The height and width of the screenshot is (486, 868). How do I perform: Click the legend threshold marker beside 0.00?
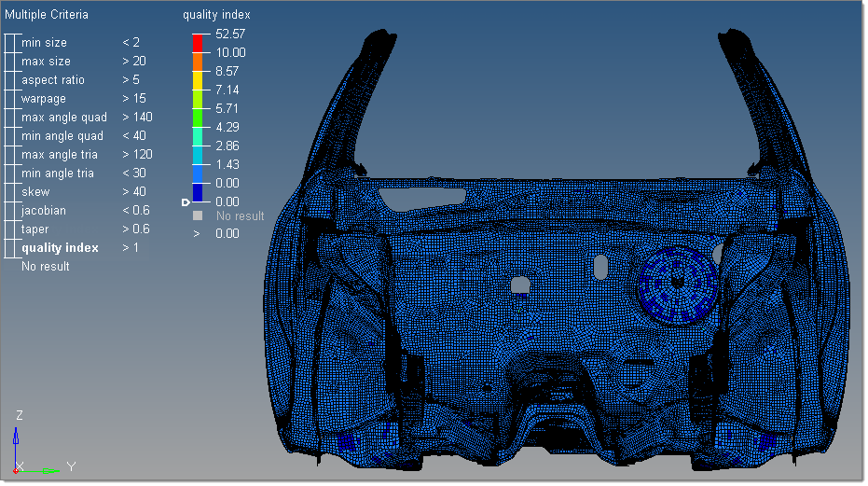click(186, 201)
